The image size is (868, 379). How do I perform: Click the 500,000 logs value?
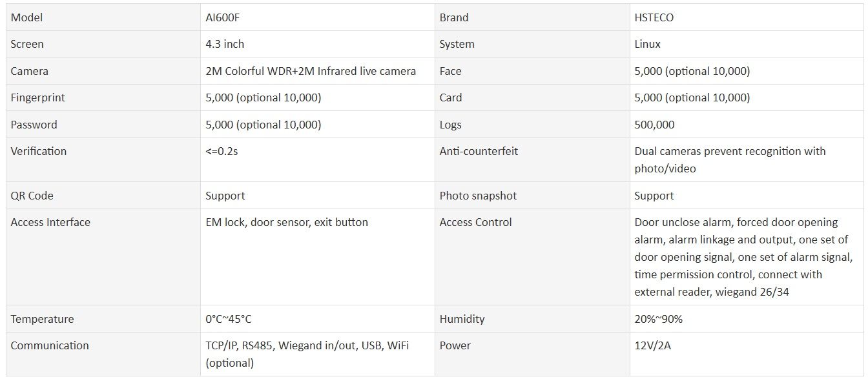654,125
